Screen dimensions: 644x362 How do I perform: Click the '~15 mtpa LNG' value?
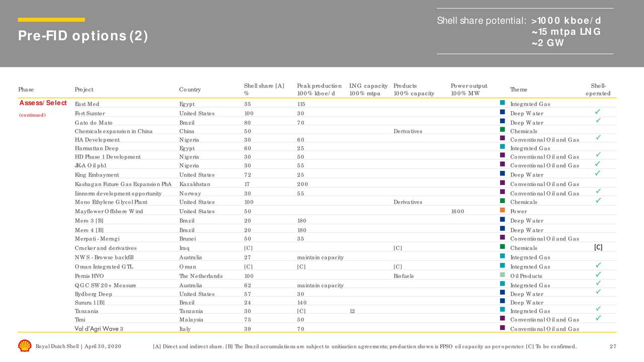click(566, 32)
